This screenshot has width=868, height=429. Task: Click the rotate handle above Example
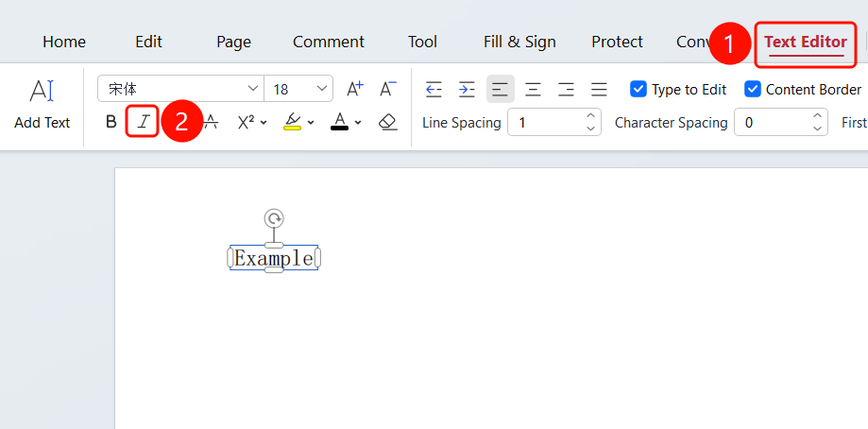click(274, 218)
